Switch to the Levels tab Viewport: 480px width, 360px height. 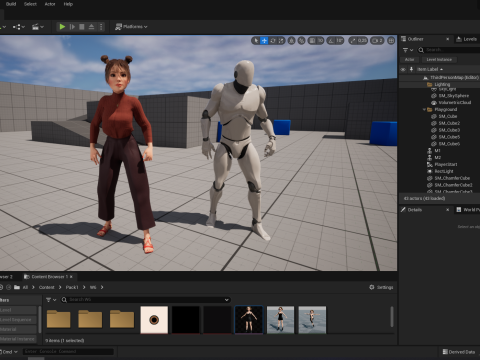click(x=467, y=39)
